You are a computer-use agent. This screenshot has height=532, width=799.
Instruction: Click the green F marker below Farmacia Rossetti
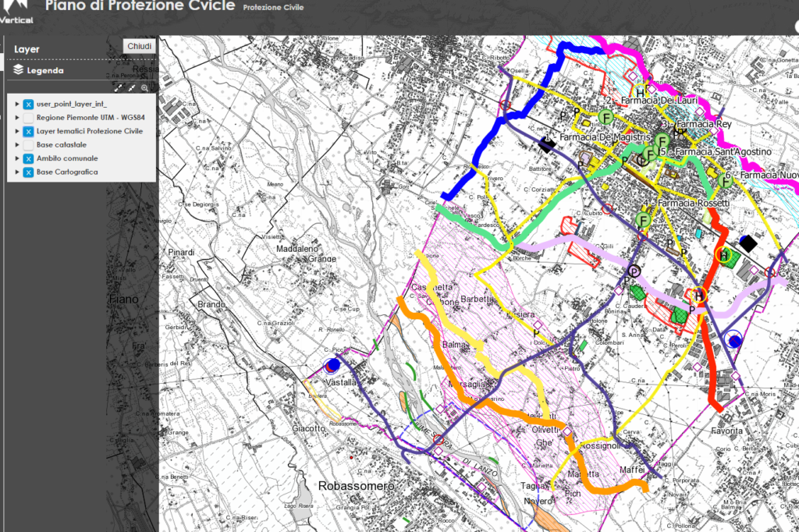[x=645, y=220]
